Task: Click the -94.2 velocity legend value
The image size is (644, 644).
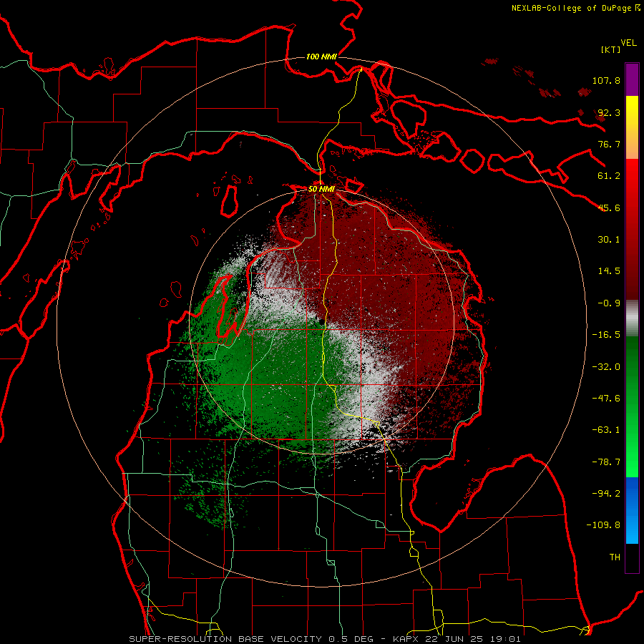Action: click(x=606, y=494)
